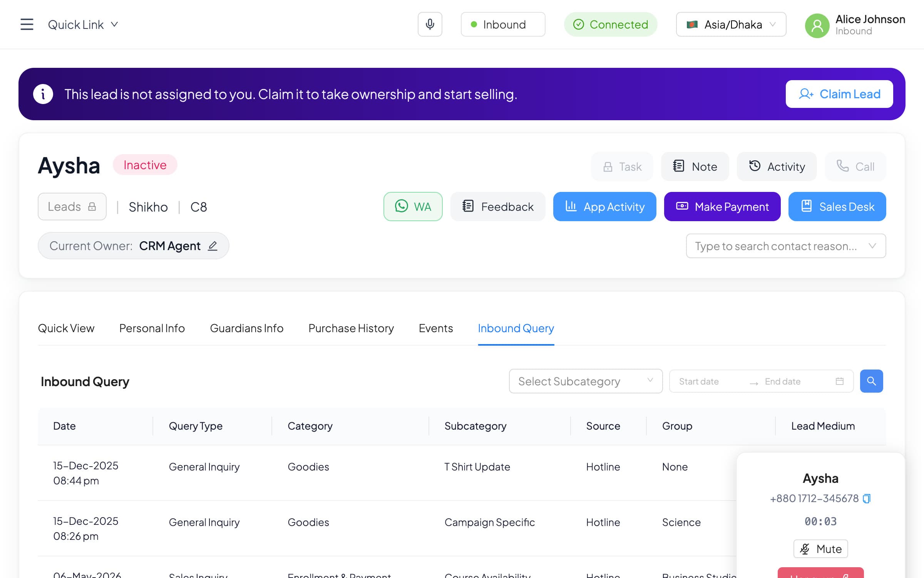Mute the ongoing call
This screenshot has height=578, width=924.
click(820, 549)
